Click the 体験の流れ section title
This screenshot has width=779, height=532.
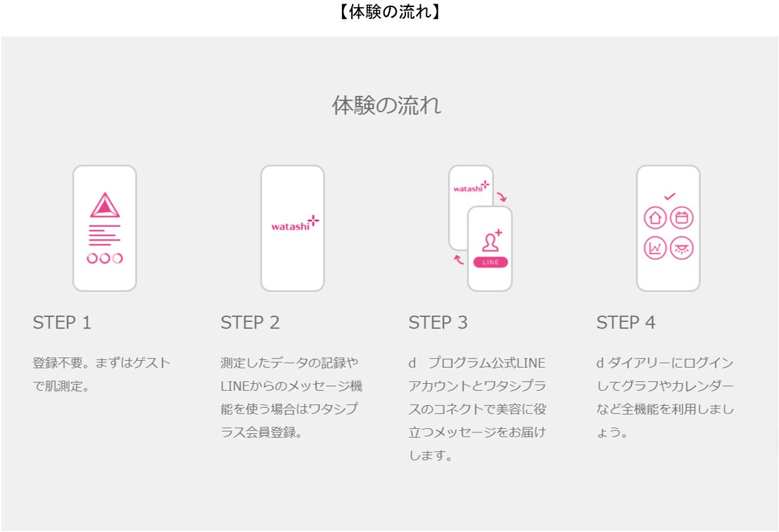tap(386, 105)
